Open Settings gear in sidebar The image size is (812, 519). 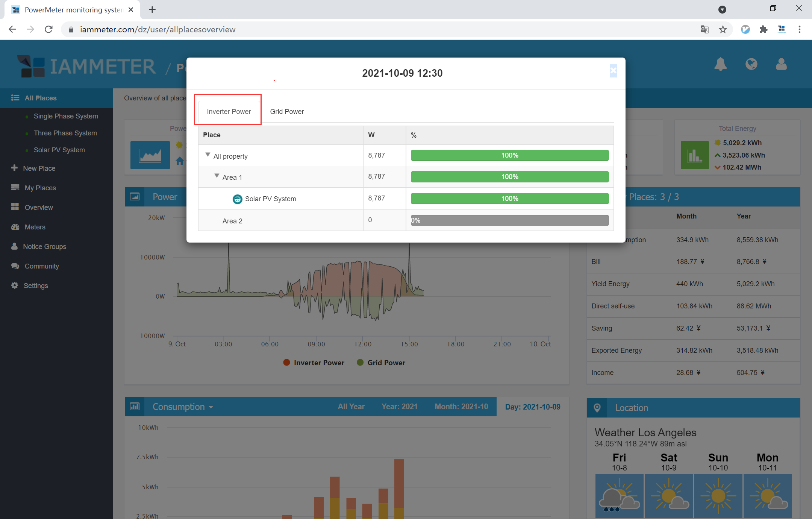[15, 285]
